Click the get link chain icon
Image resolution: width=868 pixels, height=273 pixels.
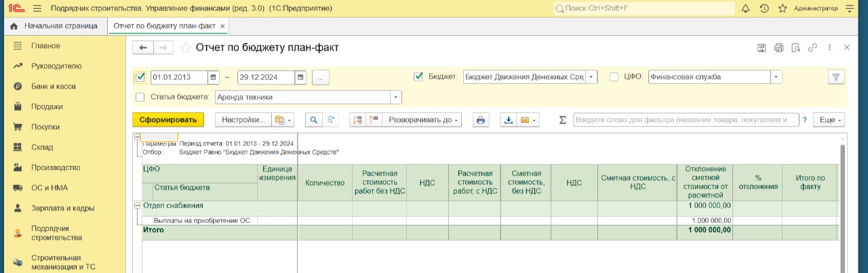(x=812, y=48)
